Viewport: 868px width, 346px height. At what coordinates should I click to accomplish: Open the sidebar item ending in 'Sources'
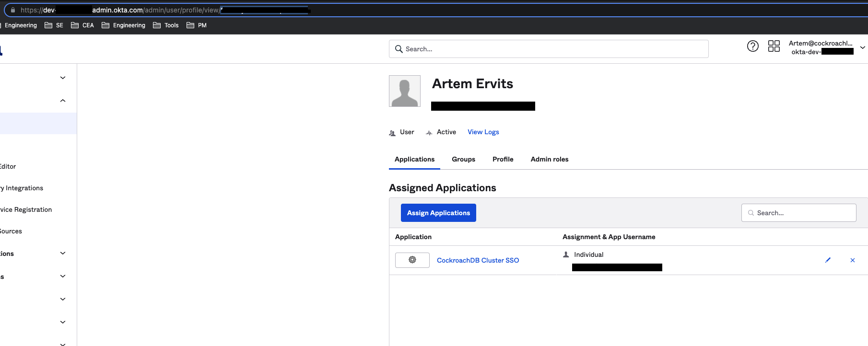click(x=11, y=231)
